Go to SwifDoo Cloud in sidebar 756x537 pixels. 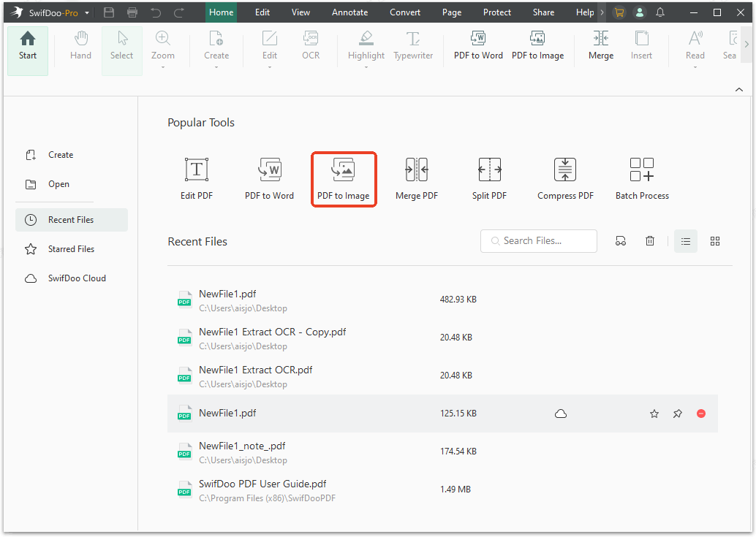point(78,278)
